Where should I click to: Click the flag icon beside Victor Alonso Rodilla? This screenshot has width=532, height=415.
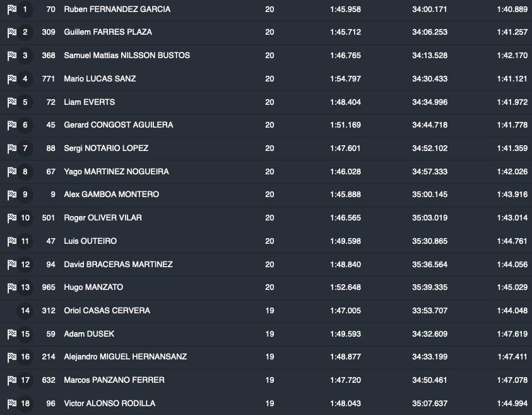11,404
